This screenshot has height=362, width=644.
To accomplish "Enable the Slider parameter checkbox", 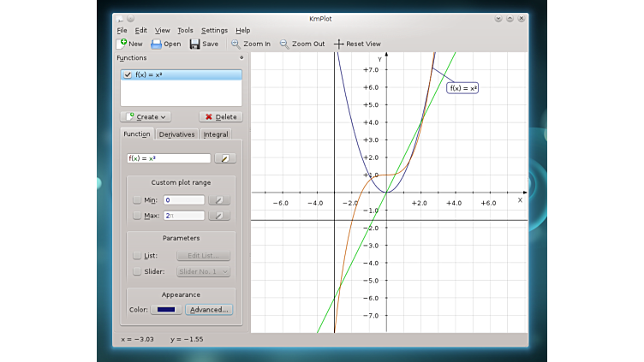I will tap(137, 271).
